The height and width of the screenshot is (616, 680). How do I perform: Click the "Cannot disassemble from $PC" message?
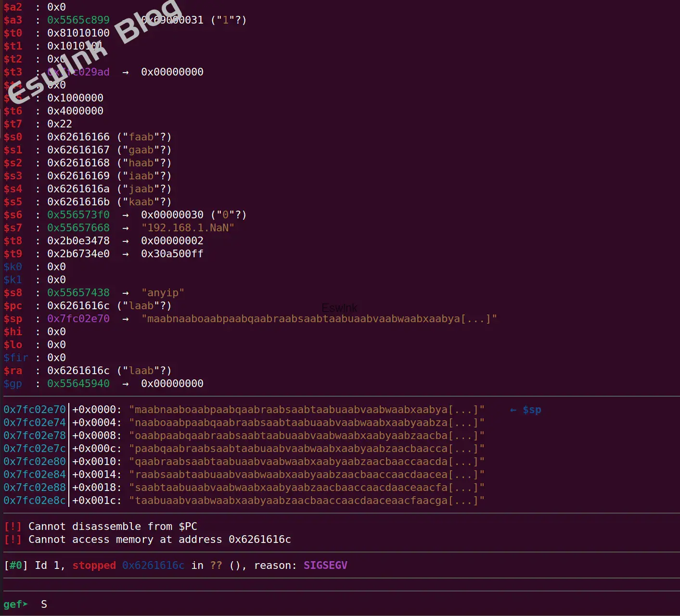tap(113, 527)
